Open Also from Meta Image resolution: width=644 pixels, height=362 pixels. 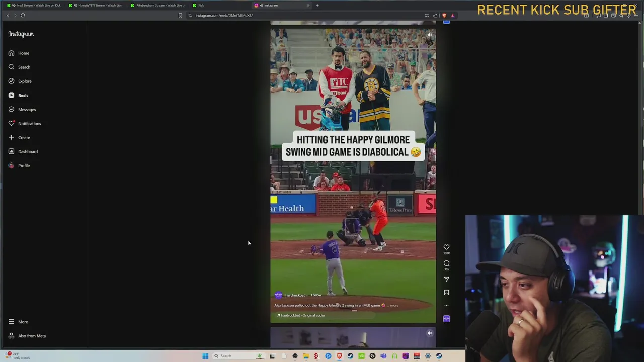click(27, 336)
